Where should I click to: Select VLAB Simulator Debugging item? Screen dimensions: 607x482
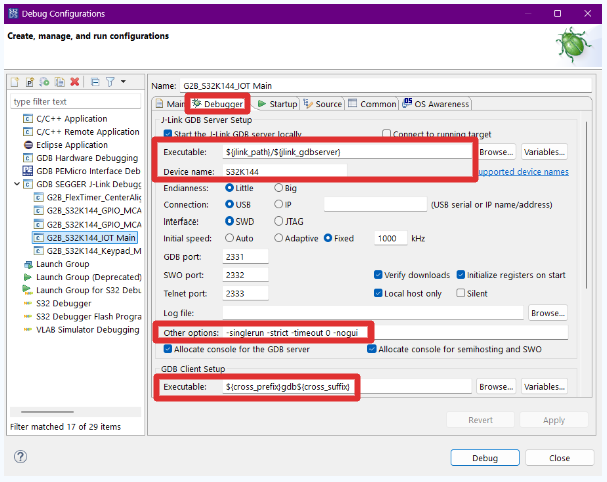[x=87, y=330]
